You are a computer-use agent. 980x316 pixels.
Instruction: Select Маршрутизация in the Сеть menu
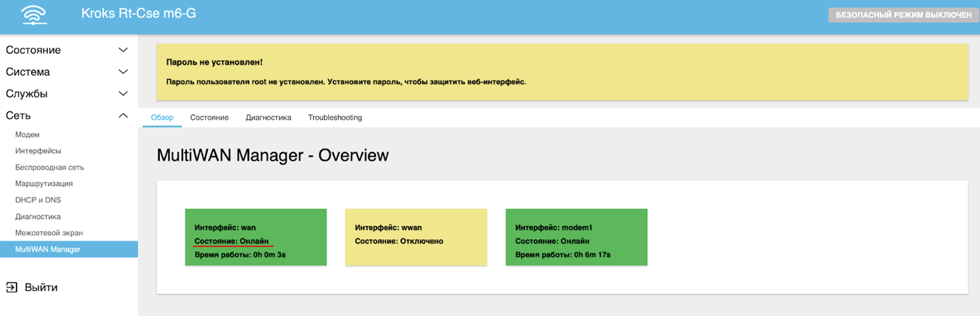[44, 184]
